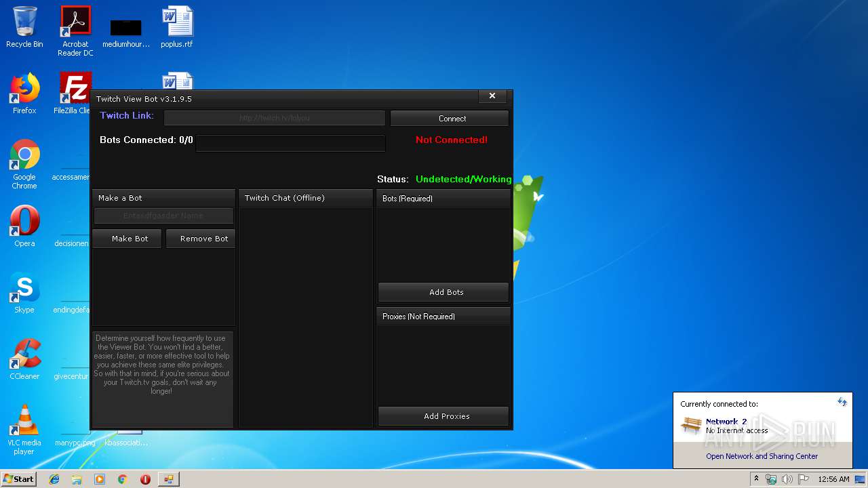The image size is (868, 488).
Task: Open the Start menu
Action: pos(19,479)
